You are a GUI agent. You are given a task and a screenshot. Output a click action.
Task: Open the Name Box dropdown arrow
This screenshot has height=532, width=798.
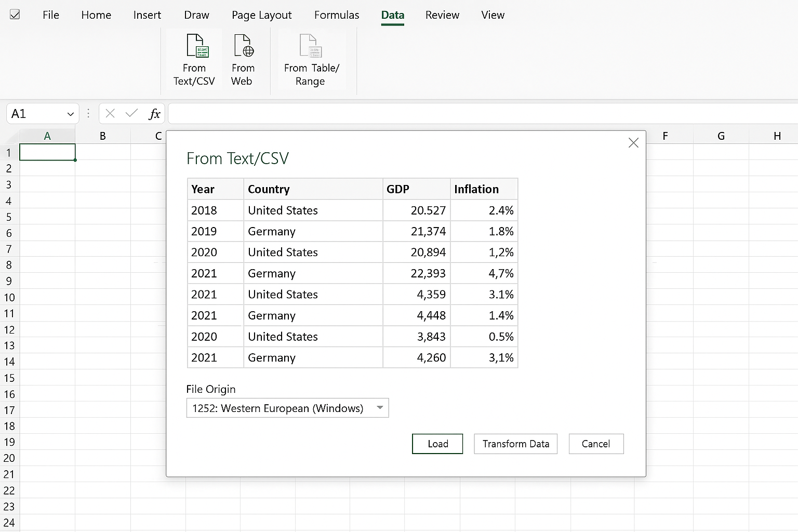(70, 114)
